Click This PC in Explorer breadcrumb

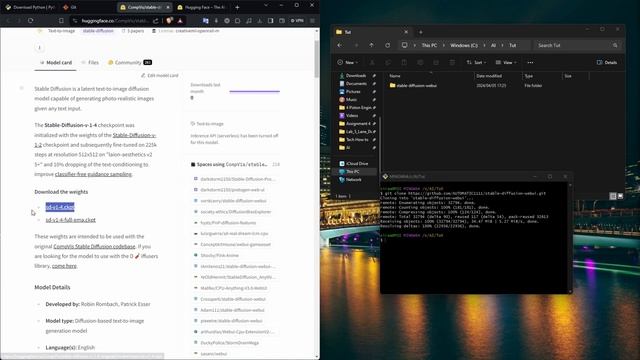pos(429,46)
